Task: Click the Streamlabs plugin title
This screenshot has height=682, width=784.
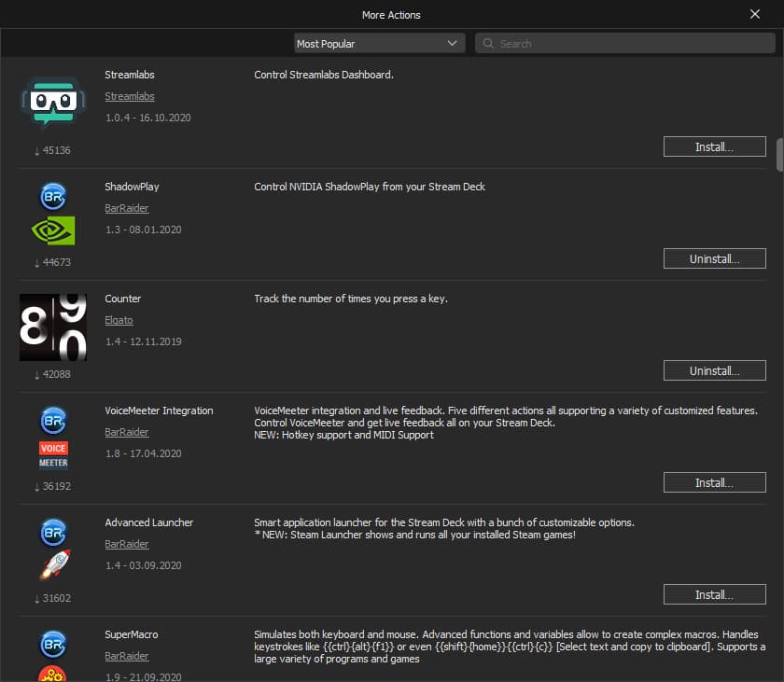Action: (x=130, y=75)
